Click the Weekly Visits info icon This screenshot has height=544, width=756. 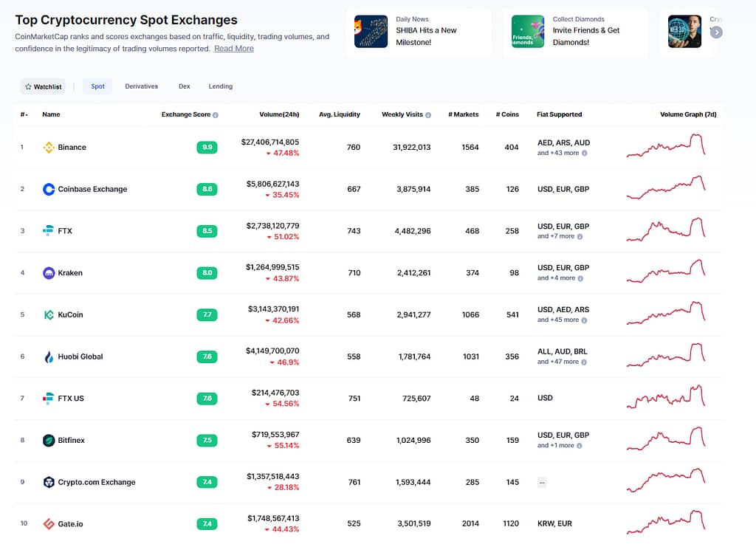point(428,115)
